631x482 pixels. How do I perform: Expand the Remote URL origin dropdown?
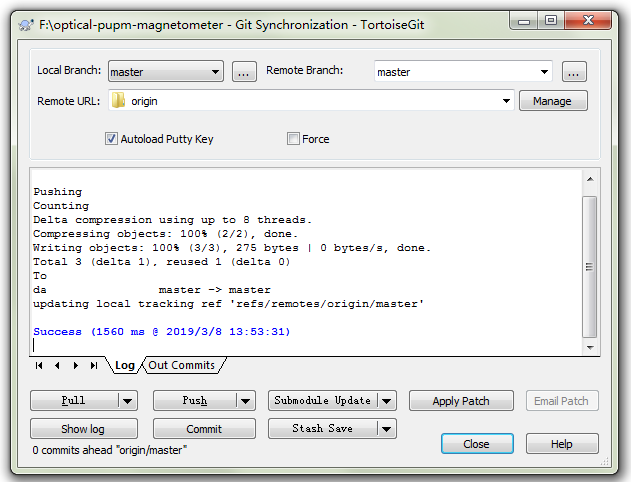(506, 101)
